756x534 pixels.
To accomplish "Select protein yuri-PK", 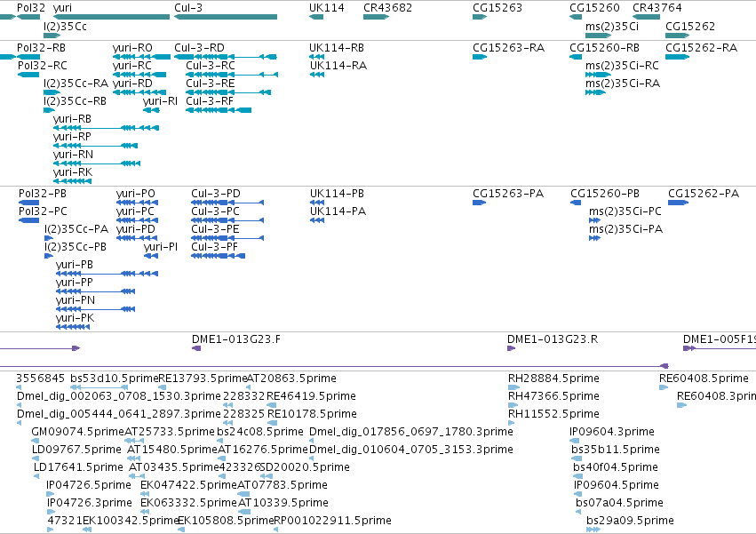I will pos(73,328).
